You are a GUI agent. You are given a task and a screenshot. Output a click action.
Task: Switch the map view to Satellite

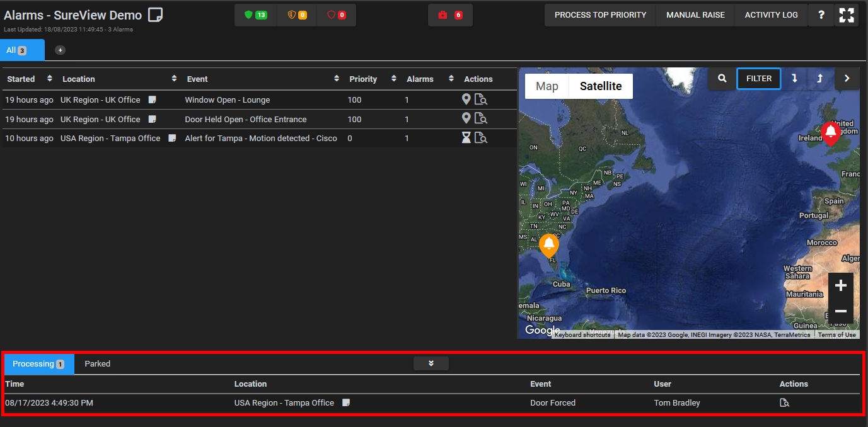point(601,86)
